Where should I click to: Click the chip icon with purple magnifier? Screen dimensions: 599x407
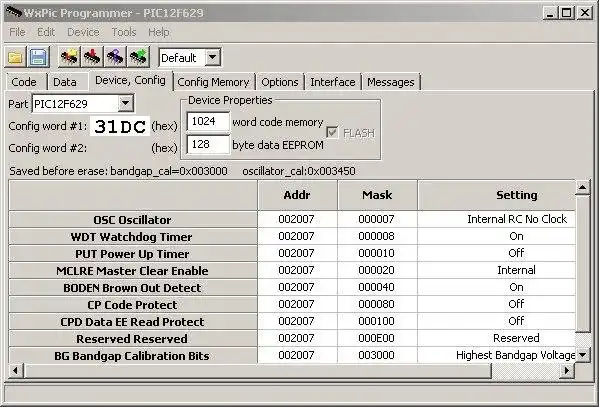(x=115, y=57)
